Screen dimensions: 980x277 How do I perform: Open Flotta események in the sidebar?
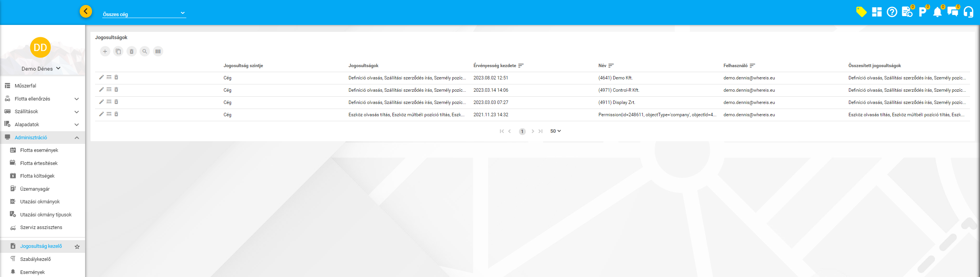(x=39, y=150)
